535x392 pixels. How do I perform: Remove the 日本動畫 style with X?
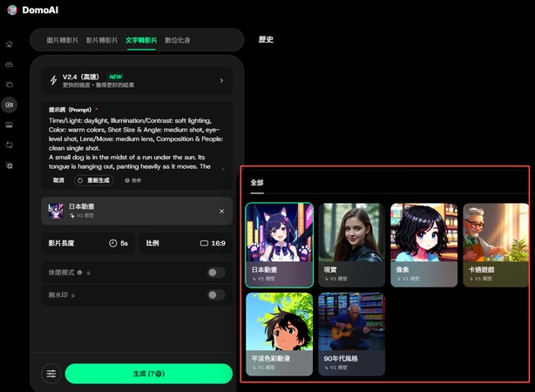(x=222, y=211)
